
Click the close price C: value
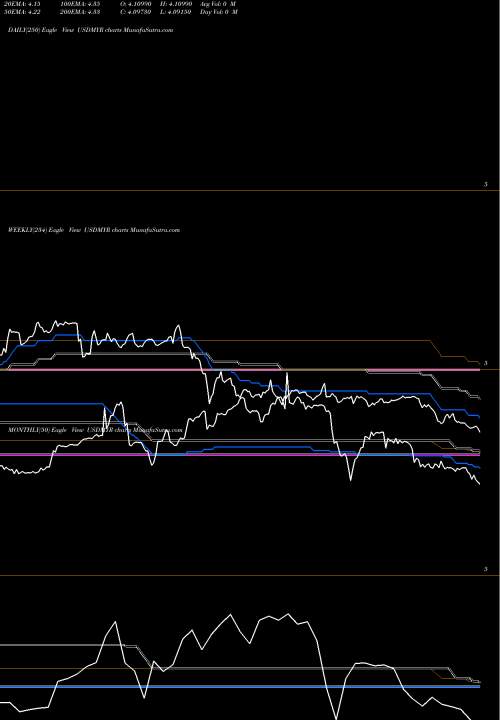click(135, 12)
